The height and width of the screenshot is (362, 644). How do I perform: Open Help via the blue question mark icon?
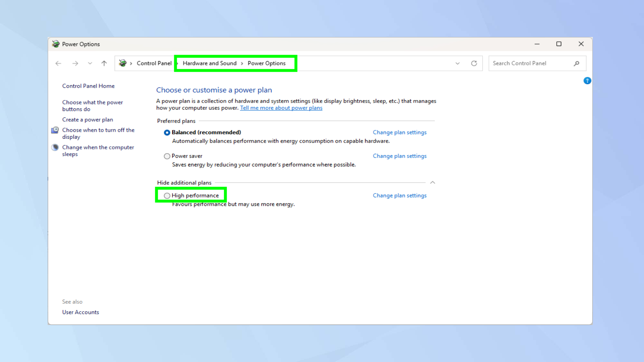(587, 81)
